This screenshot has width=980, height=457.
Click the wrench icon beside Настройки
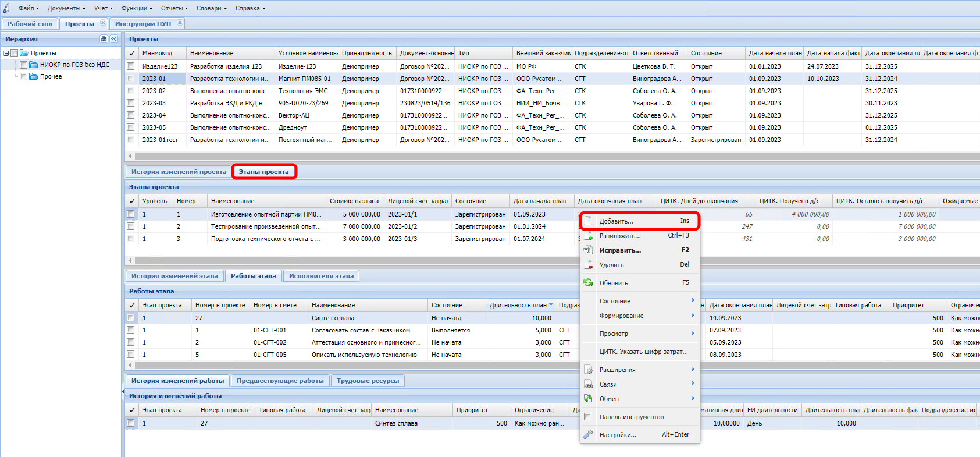click(588, 434)
